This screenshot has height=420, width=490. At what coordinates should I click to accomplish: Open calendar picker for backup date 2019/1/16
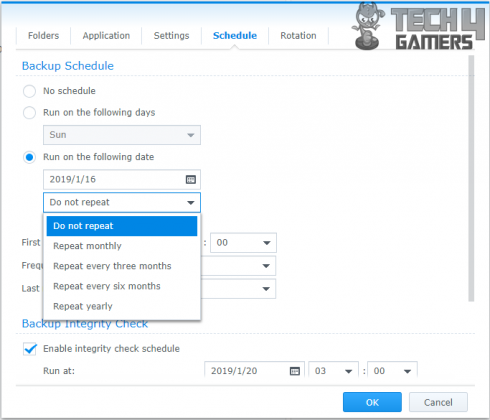(191, 180)
